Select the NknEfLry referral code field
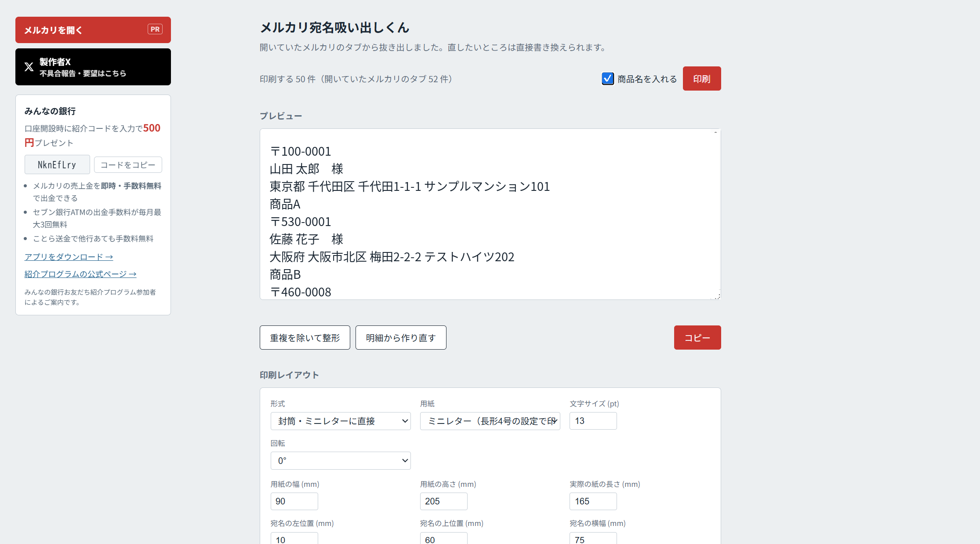This screenshot has height=544, width=980. [57, 165]
